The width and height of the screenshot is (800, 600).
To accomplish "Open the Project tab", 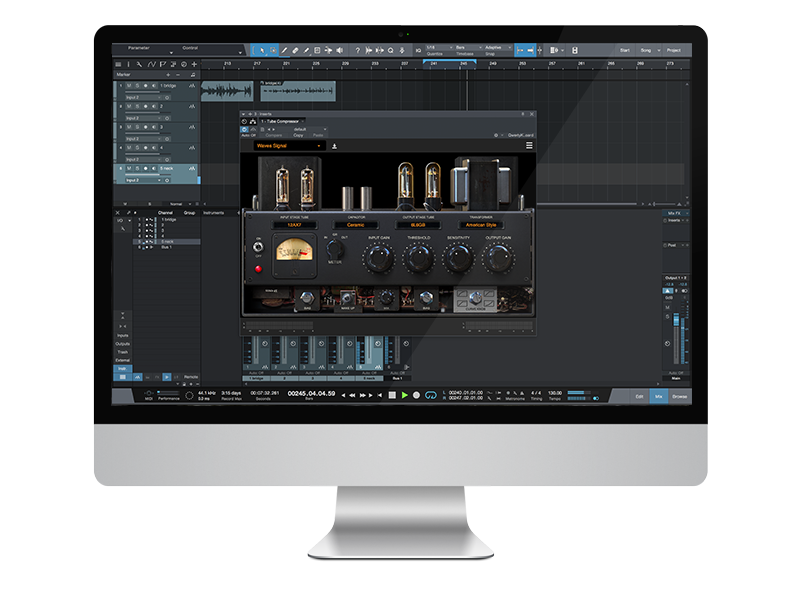I will click(674, 51).
